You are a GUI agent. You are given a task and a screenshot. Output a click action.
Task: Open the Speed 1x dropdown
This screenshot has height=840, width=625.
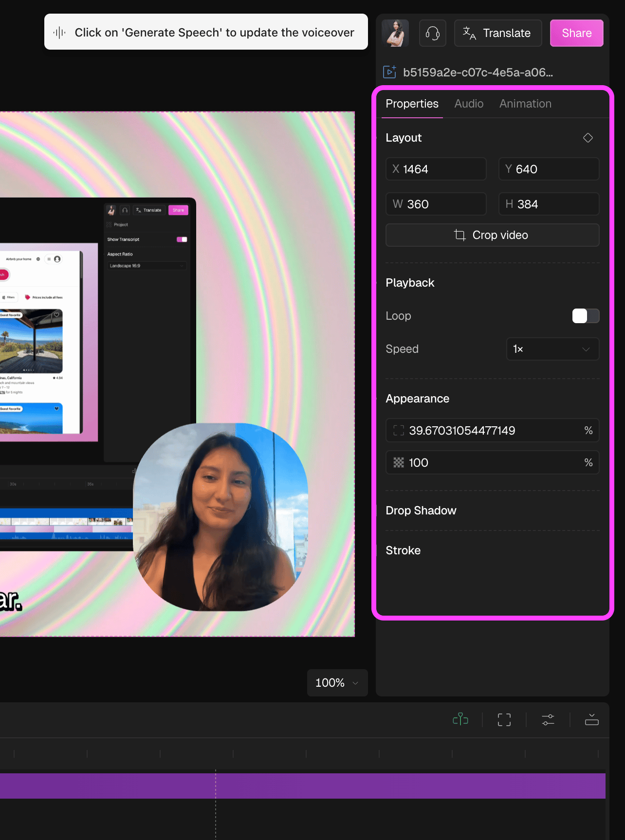pyautogui.click(x=552, y=349)
